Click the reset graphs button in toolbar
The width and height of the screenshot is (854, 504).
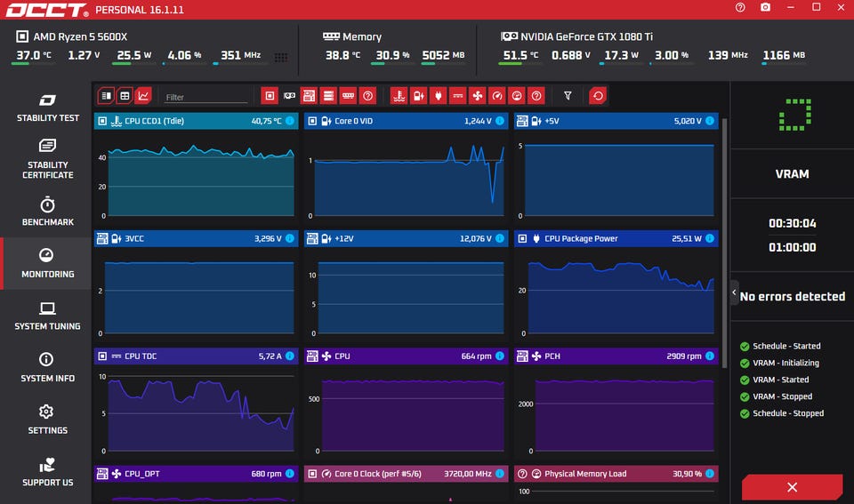point(598,96)
